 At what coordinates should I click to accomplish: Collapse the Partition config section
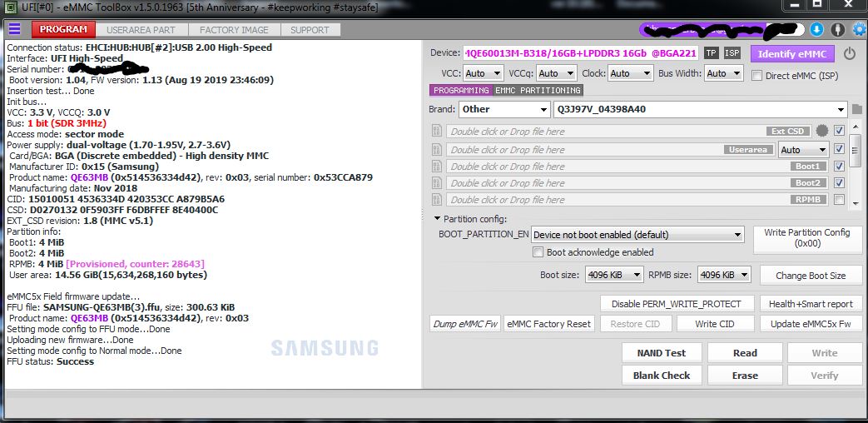[x=437, y=219]
